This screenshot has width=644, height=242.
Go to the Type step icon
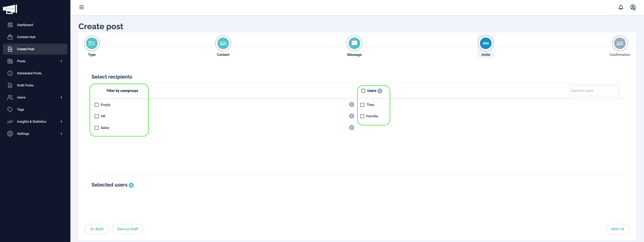[92, 44]
